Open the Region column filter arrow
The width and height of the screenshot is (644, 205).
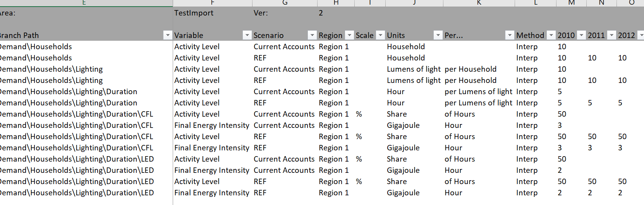click(x=349, y=35)
